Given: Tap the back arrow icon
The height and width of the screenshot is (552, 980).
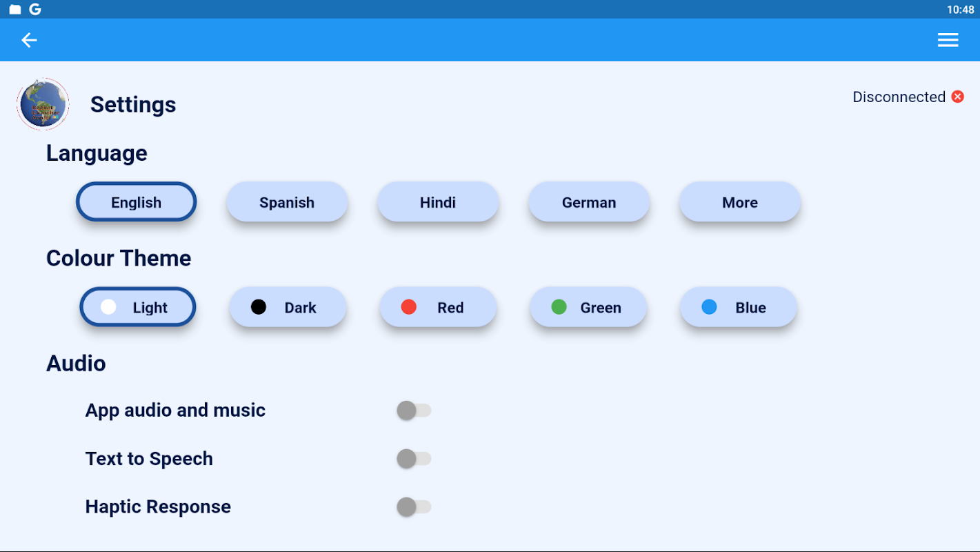Looking at the screenshot, I should point(29,40).
